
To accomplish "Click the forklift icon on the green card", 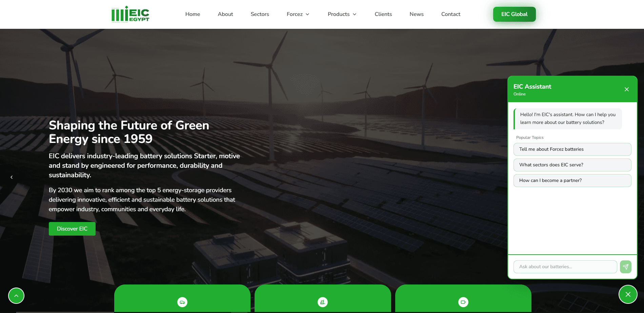I will (x=323, y=302).
